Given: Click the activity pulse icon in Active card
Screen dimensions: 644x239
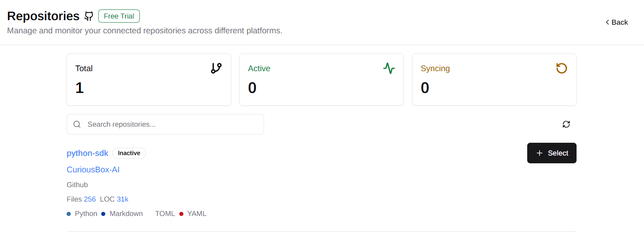Looking at the screenshot, I should [x=389, y=68].
